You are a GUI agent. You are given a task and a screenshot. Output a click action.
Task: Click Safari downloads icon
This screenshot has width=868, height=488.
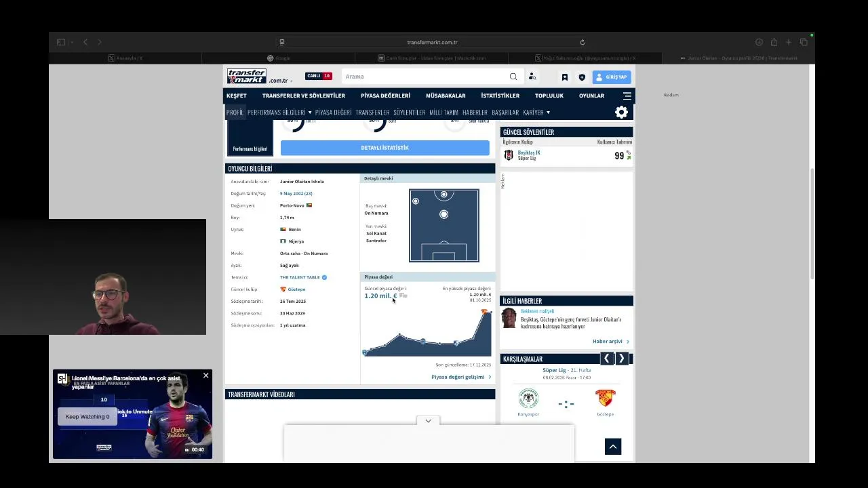(759, 42)
